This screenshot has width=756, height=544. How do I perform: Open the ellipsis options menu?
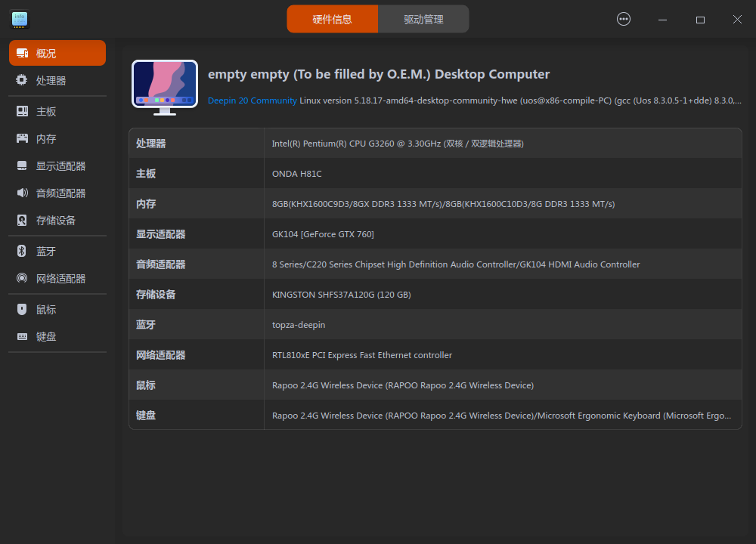(x=624, y=19)
